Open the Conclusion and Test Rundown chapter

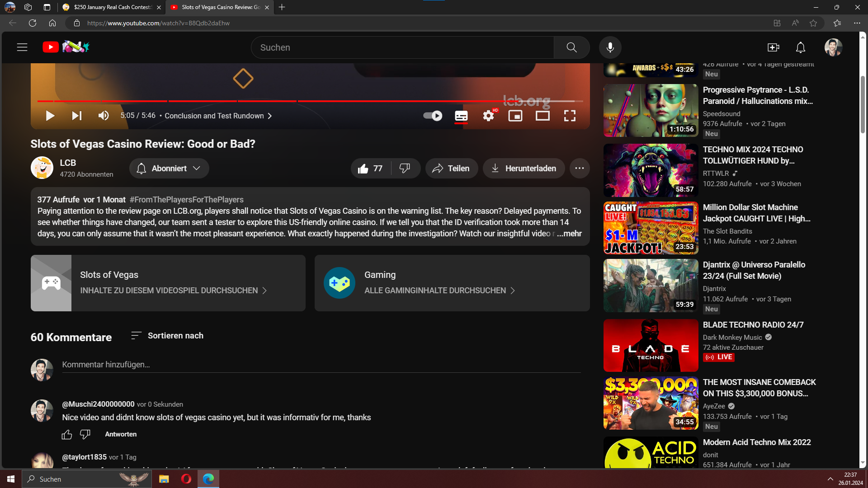point(218,116)
